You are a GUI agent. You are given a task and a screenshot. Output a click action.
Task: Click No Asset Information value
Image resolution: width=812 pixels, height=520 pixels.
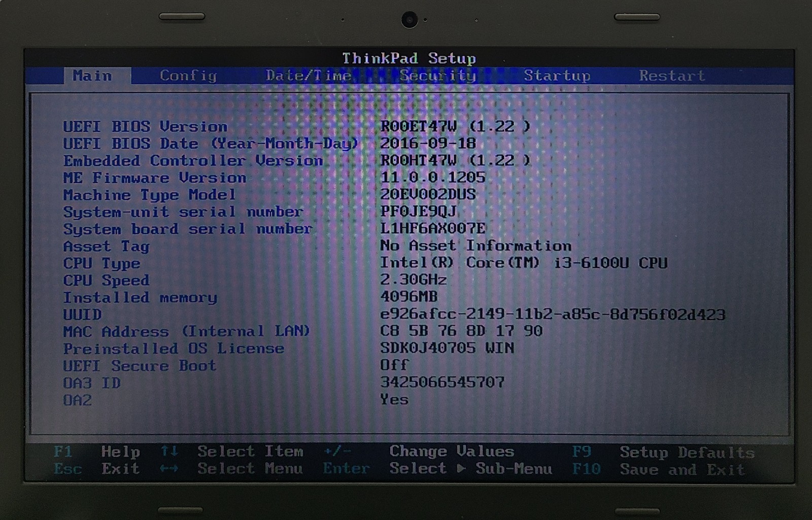point(476,246)
